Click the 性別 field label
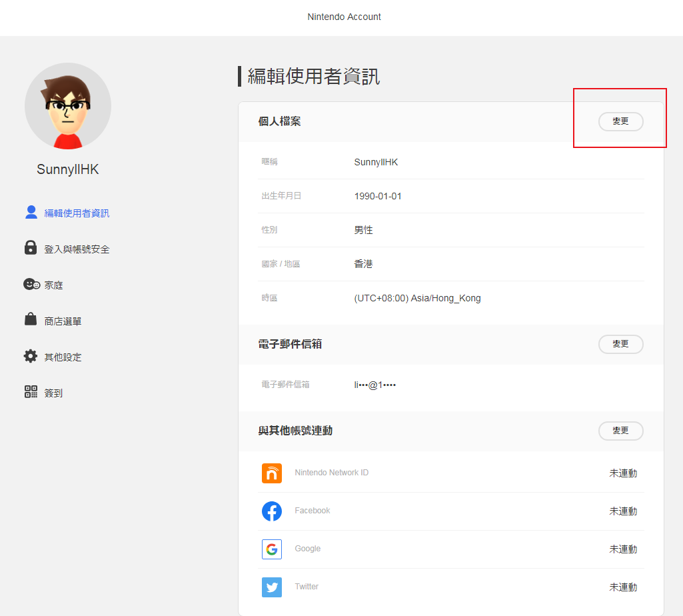 pos(269,230)
